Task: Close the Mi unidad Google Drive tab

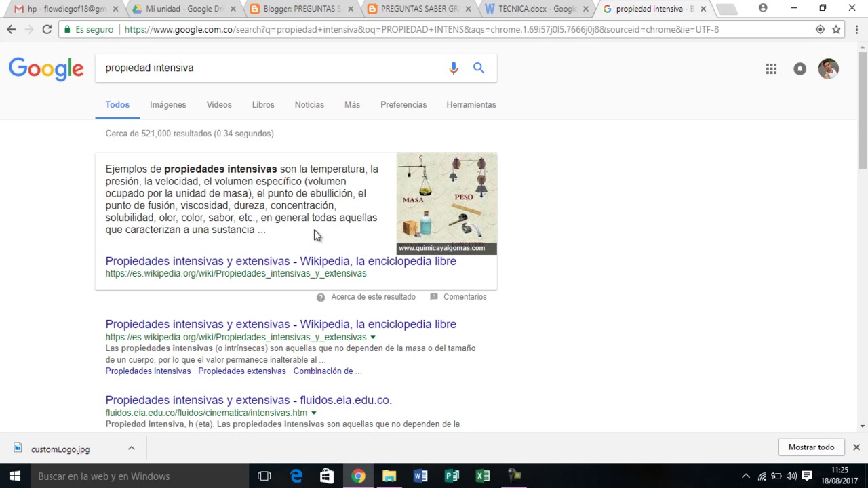Action: (233, 9)
